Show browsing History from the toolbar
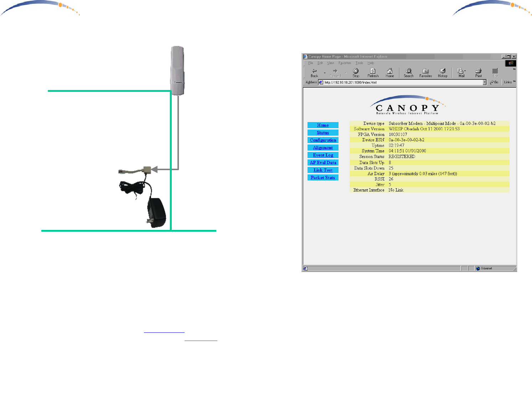 click(443, 73)
